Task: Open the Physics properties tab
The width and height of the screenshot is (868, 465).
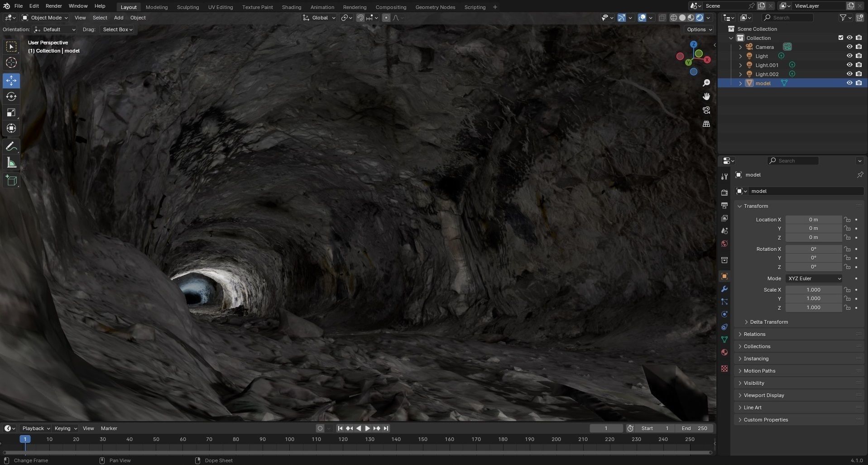Action: tap(724, 314)
